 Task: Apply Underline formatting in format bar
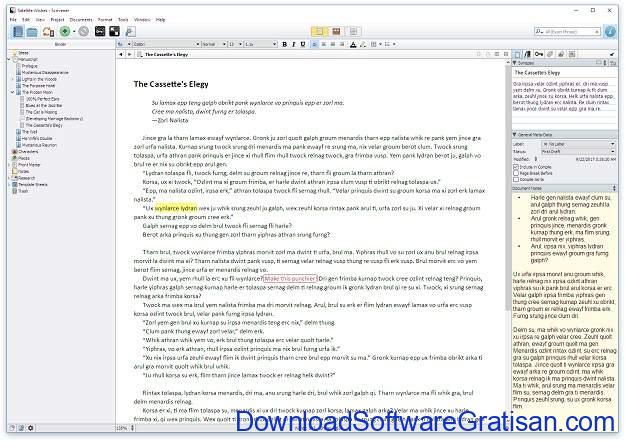(303, 45)
